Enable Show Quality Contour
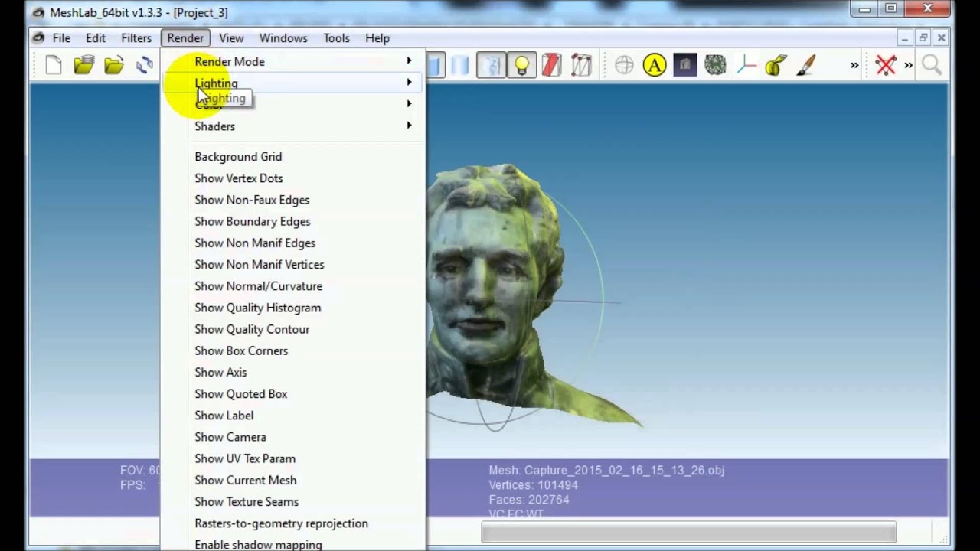Image resolution: width=980 pixels, height=551 pixels. tap(292, 329)
